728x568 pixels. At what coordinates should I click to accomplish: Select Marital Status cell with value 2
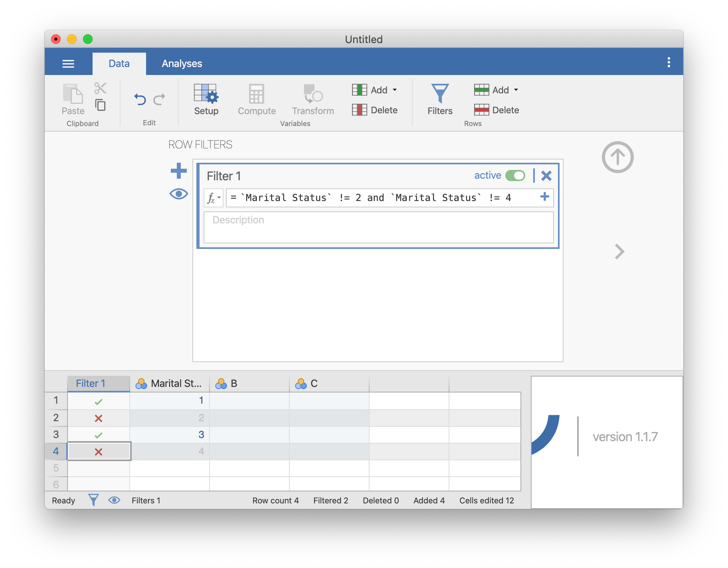[170, 418]
